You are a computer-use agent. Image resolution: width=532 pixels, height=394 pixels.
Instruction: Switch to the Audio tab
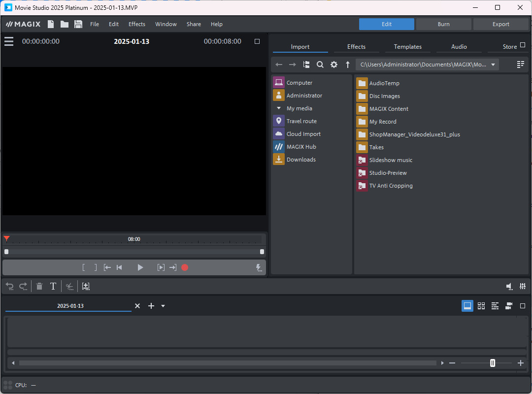click(x=459, y=46)
